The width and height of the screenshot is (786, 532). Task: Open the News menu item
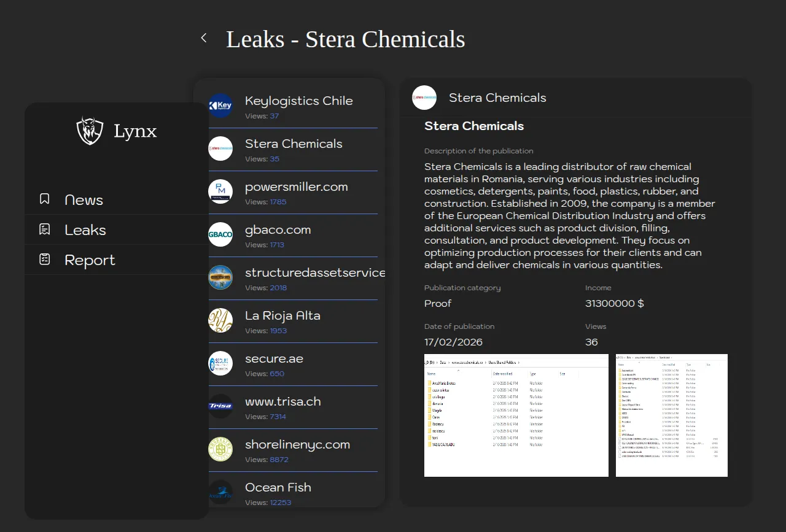pyautogui.click(x=84, y=200)
